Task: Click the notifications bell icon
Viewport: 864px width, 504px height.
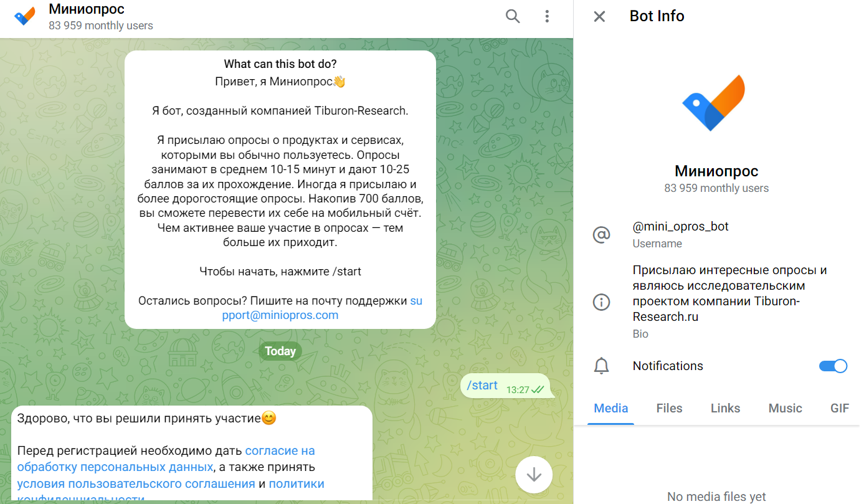Action: pyautogui.click(x=601, y=366)
